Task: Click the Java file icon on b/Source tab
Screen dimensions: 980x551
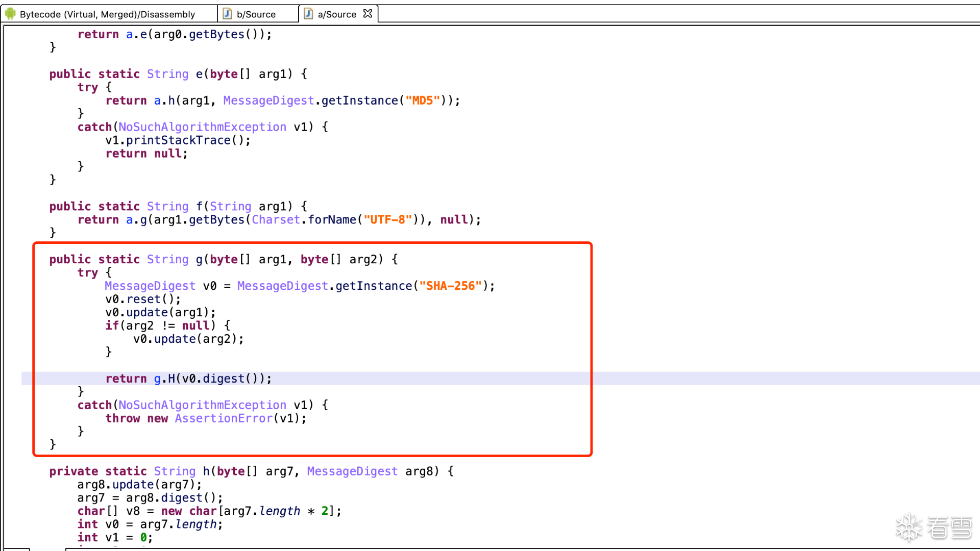Action: [x=228, y=14]
